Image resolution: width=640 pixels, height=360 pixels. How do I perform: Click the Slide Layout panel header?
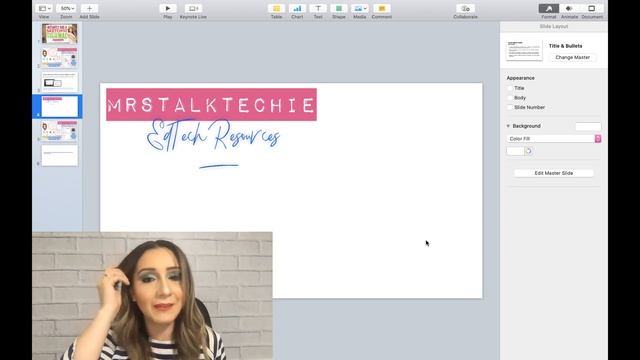(x=553, y=26)
